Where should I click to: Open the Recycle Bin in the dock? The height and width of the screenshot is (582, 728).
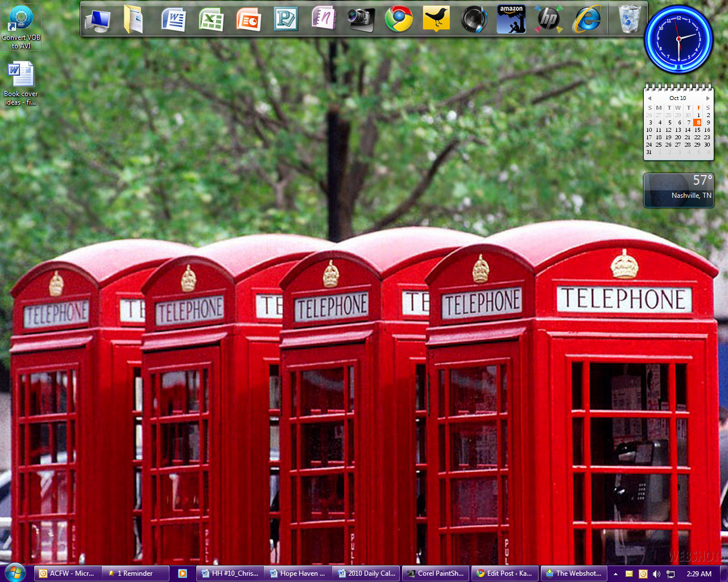pos(629,19)
